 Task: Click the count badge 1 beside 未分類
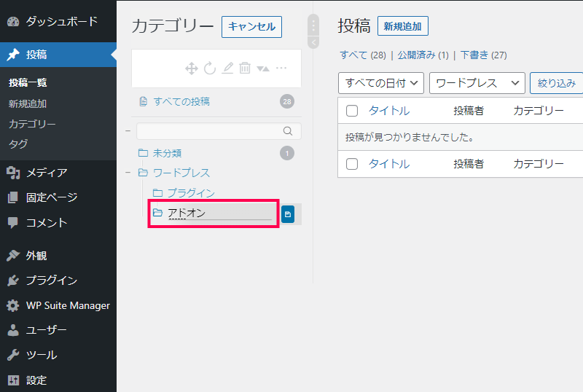(x=287, y=153)
